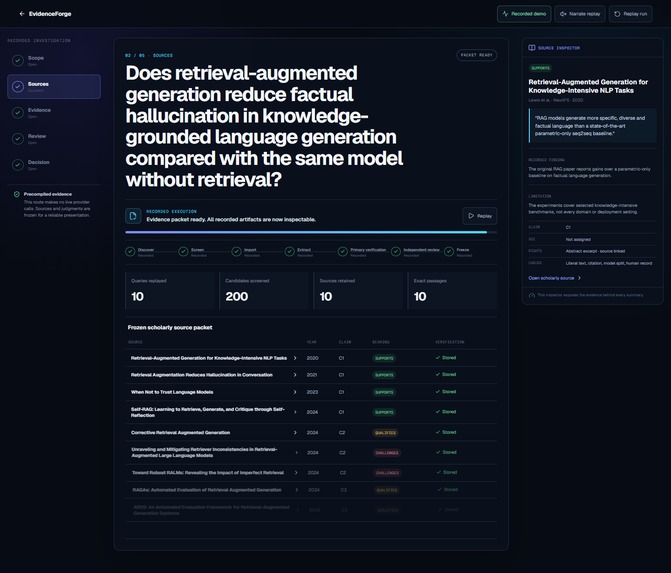
Task: Expand the 'Corrective Retrieval Augmented Generation' row chevron
Action: pos(295,433)
